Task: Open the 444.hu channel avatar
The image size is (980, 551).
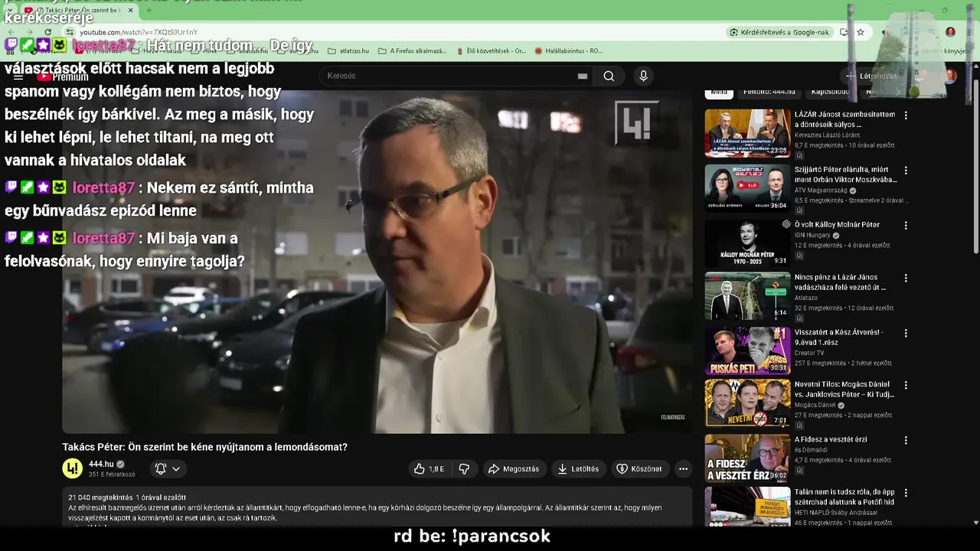Action: [72, 468]
